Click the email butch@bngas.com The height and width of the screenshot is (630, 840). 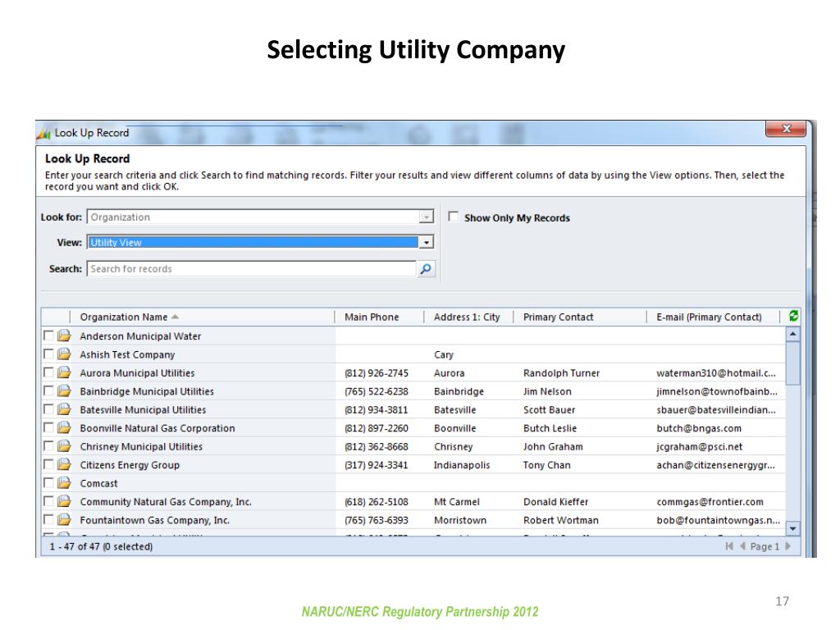[x=699, y=428]
